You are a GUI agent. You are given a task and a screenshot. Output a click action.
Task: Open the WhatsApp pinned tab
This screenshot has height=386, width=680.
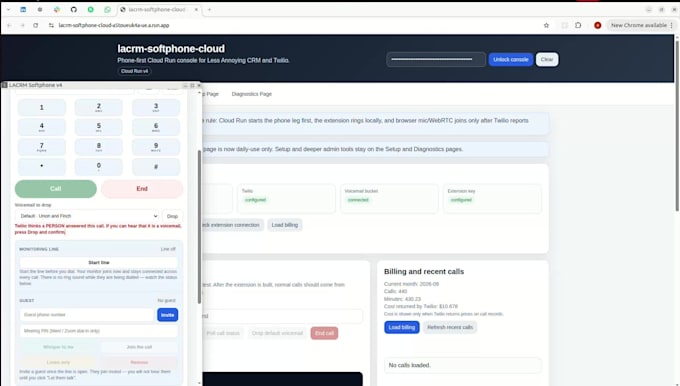107,9
